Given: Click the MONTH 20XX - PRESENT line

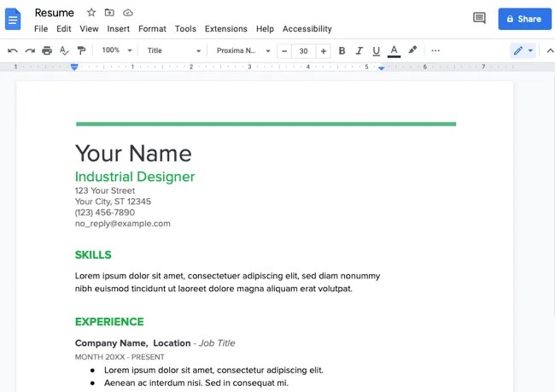Looking at the screenshot, I should point(120,357).
